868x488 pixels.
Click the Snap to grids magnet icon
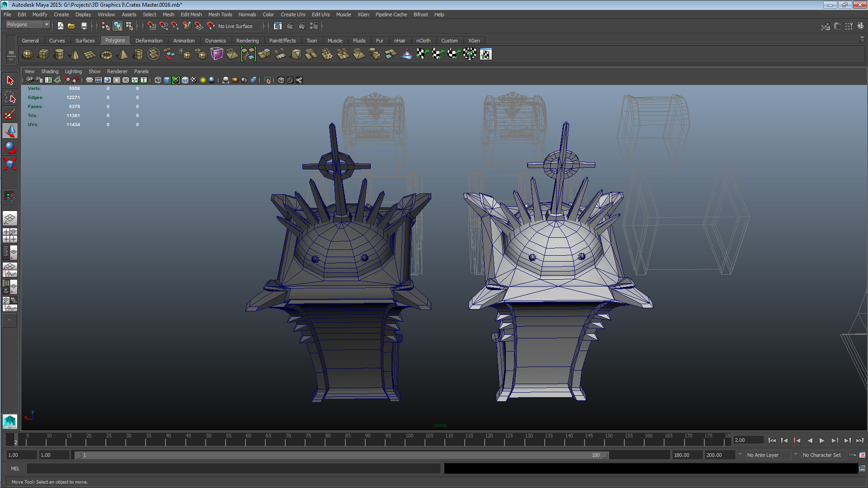pyautogui.click(x=151, y=26)
